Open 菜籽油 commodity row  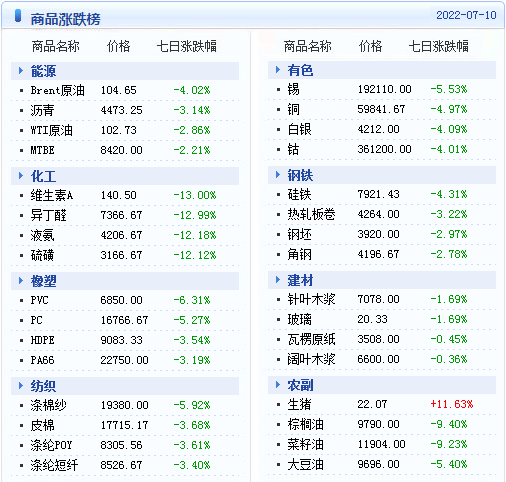point(382,444)
